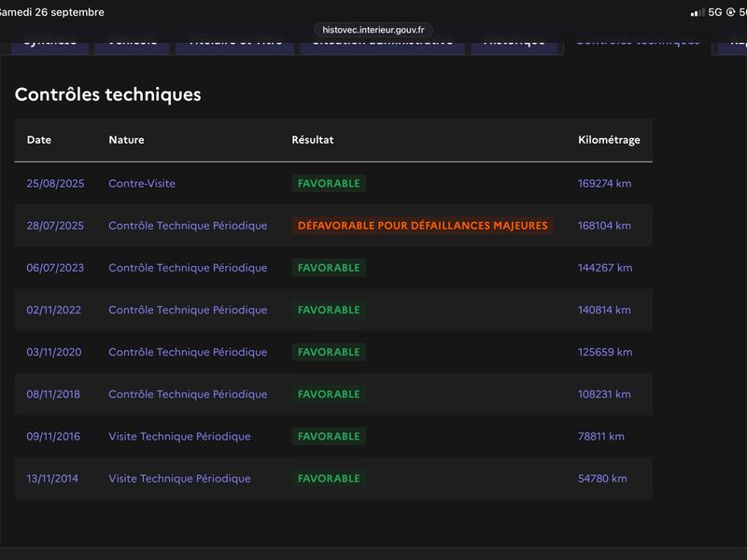Select the 06/07/2023 date entry
This screenshot has height=560, width=747.
(x=55, y=268)
